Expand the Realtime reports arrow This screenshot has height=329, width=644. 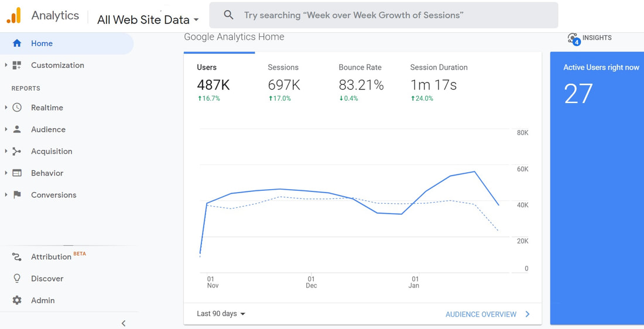click(x=6, y=108)
